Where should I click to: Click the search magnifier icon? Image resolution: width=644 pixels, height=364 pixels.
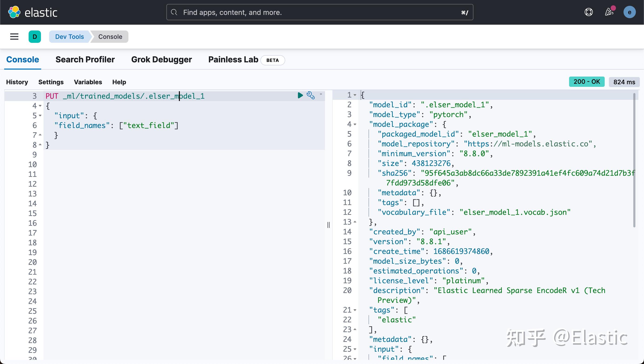pos(174,12)
